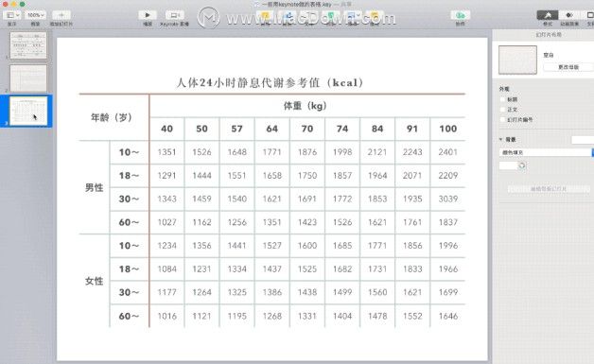594x364 pixels.
Task: Select the weight column header 57
Action: (237, 129)
